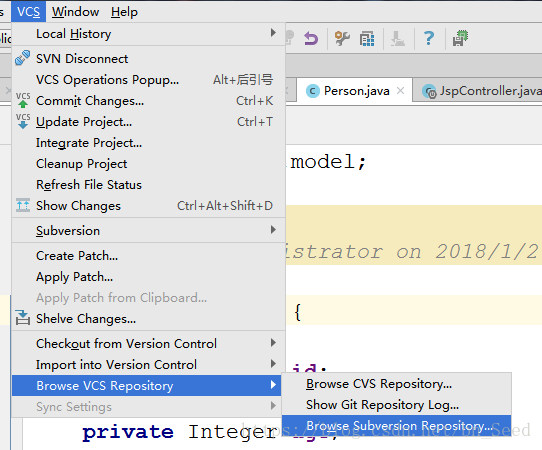Click JspController.java file icon

click(x=429, y=92)
